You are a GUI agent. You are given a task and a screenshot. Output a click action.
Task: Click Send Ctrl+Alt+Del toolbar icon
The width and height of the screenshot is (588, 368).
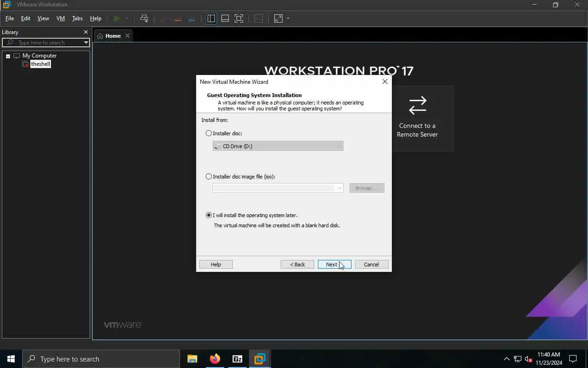(144, 18)
